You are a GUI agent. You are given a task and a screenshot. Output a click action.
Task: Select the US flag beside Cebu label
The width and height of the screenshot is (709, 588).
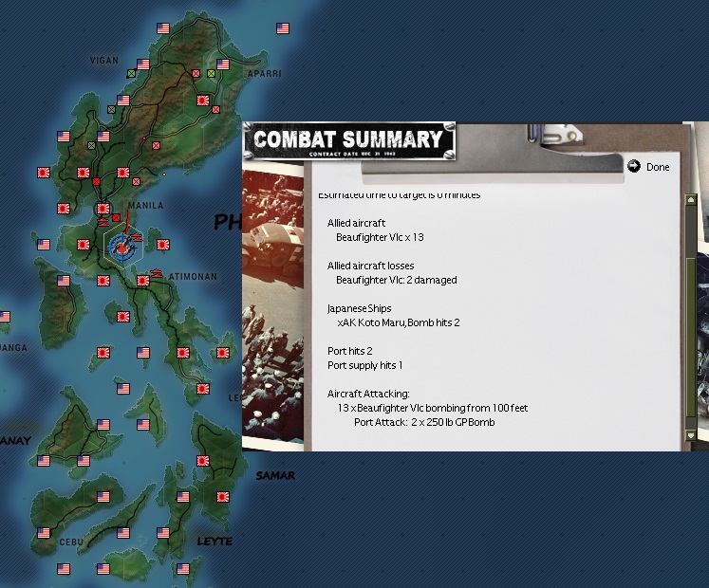coord(44,533)
